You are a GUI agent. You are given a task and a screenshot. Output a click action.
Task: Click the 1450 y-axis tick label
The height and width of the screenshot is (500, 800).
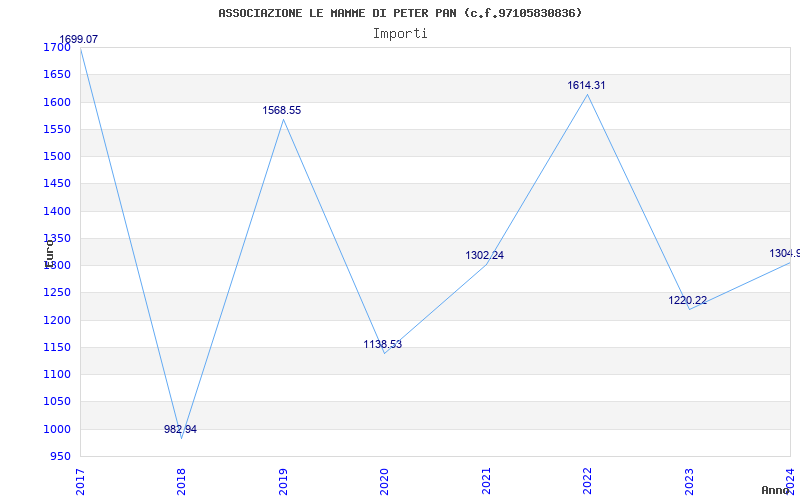click(x=57, y=184)
